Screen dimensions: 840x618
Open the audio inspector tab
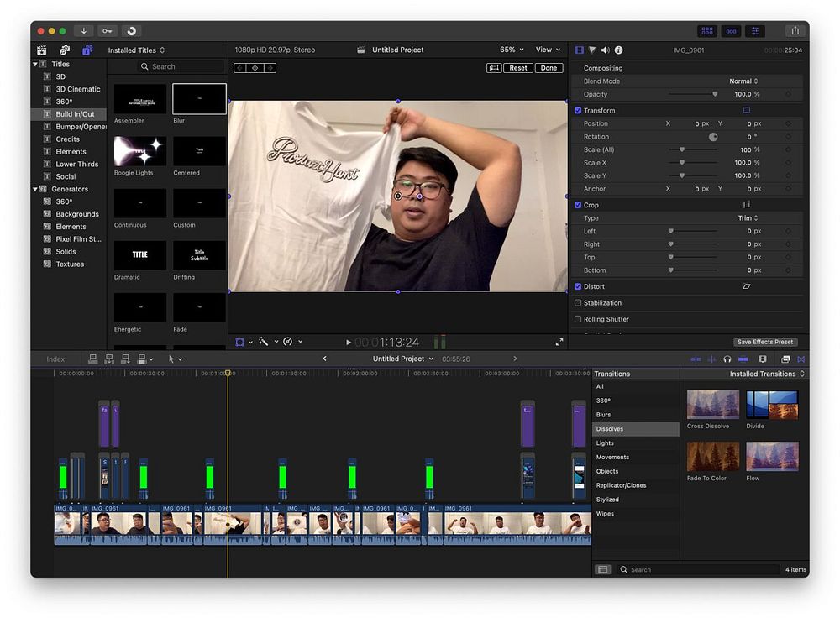coord(605,50)
